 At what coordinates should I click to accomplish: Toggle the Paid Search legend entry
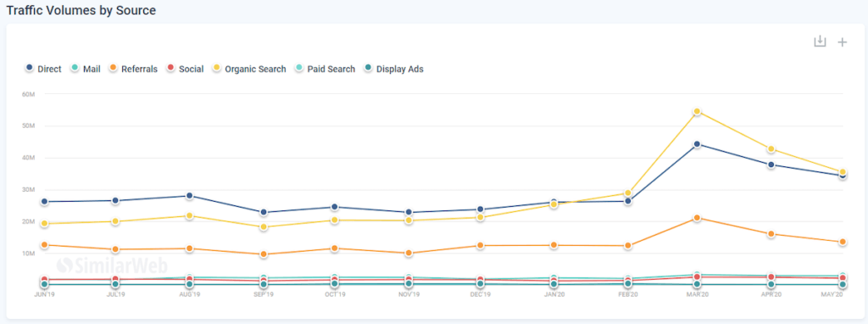[x=325, y=69]
